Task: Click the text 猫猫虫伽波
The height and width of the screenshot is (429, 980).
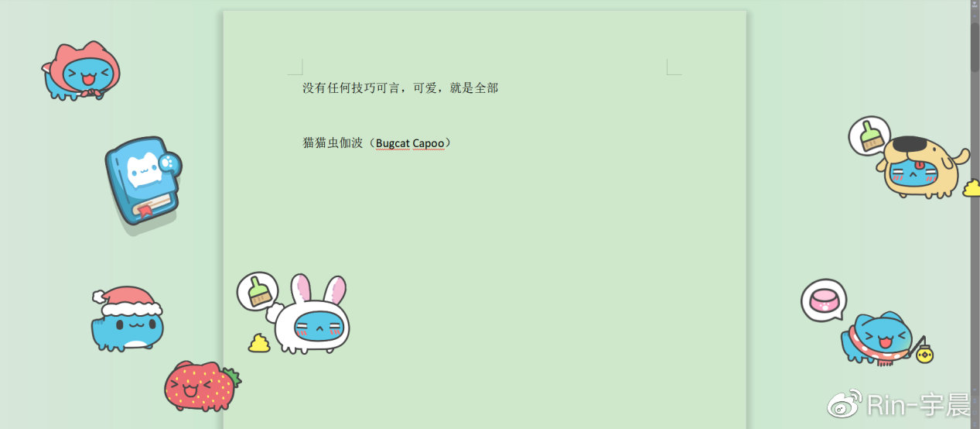Action: (333, 143)
